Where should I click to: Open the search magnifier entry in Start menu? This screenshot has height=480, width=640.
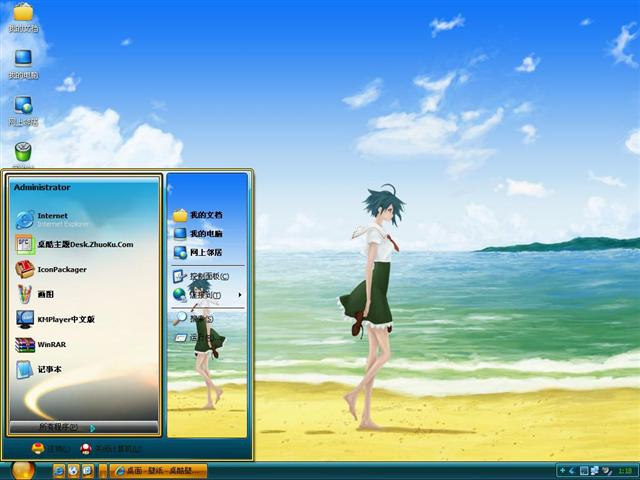(x=193, y=318)
